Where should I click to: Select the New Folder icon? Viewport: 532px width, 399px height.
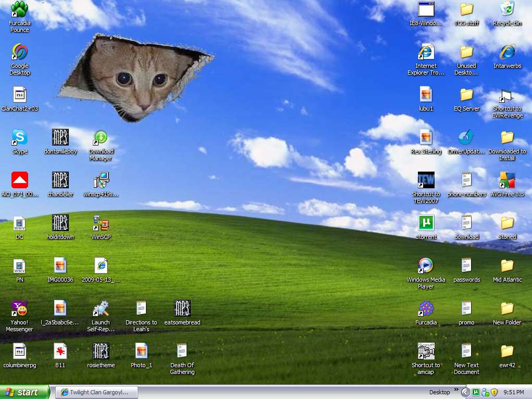click(507, 309)
